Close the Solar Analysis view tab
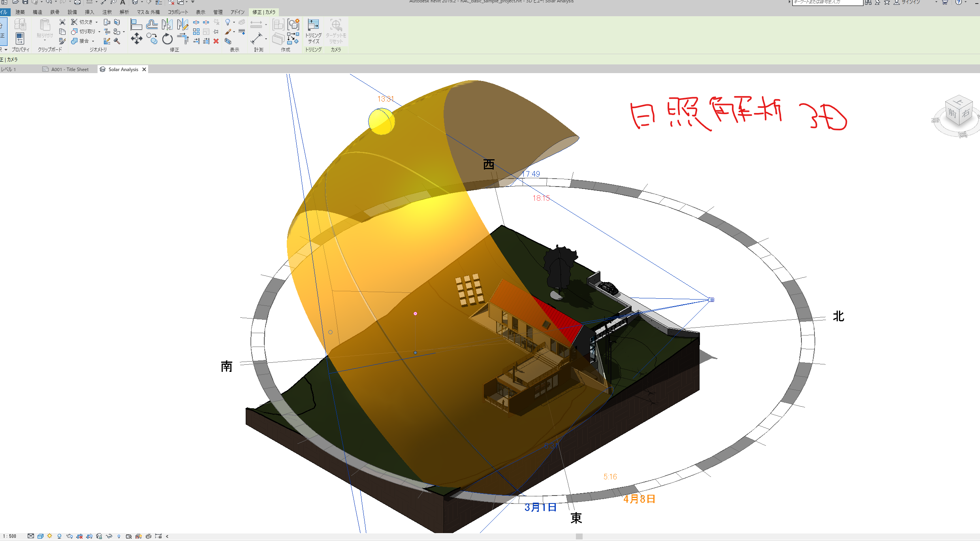This screenshot has width=980, height=541. [144, 70]
